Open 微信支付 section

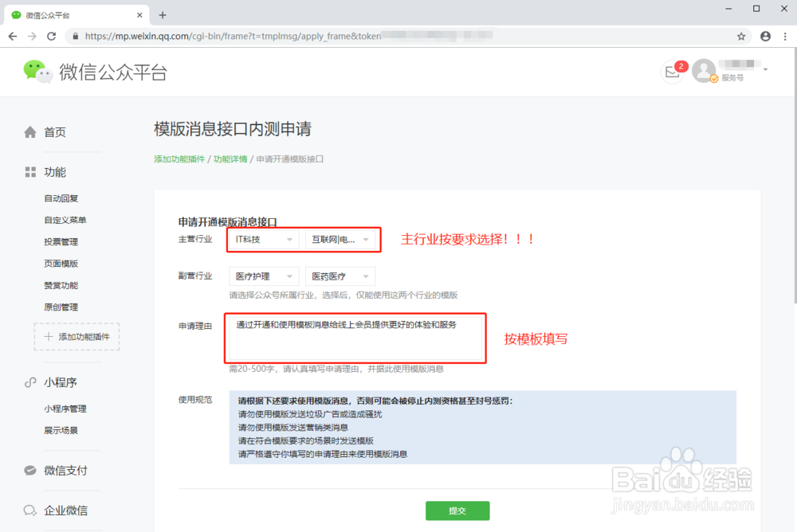click(65, 471)
